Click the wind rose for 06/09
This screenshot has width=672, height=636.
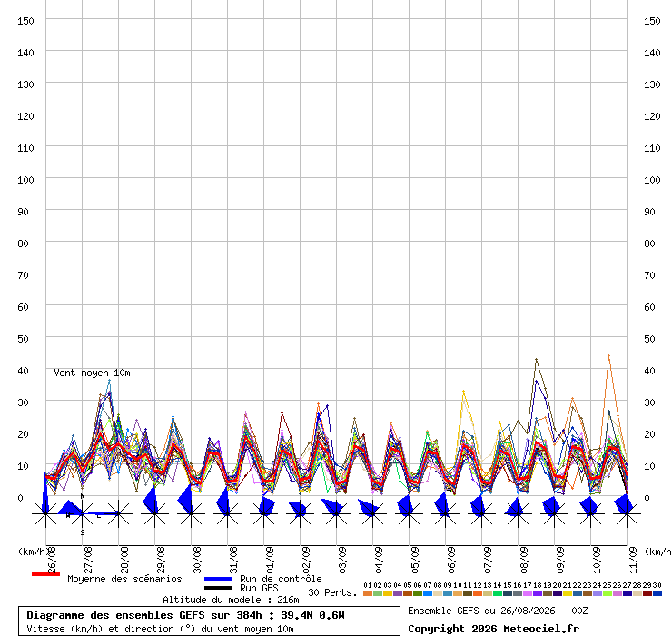(445, 513)
